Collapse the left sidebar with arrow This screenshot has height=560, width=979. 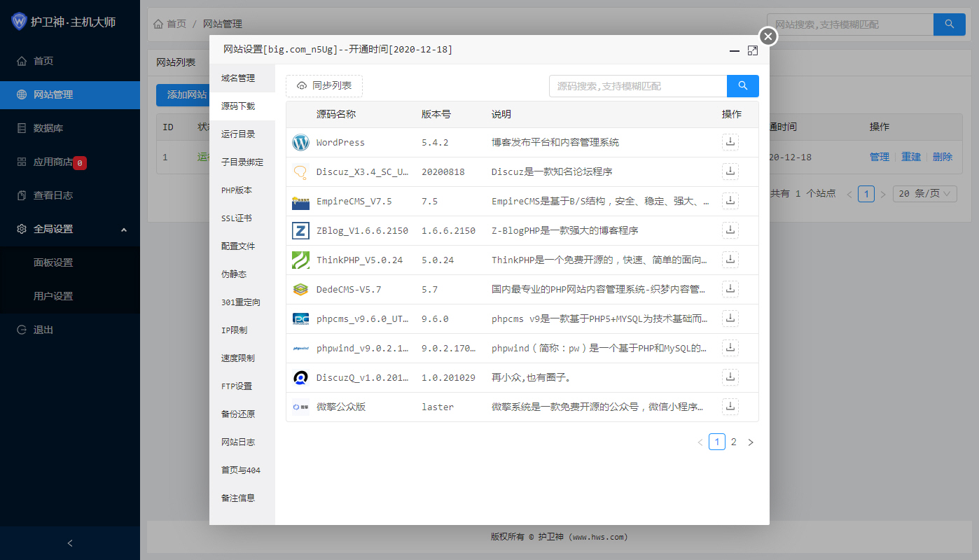(x=70, y=543)
